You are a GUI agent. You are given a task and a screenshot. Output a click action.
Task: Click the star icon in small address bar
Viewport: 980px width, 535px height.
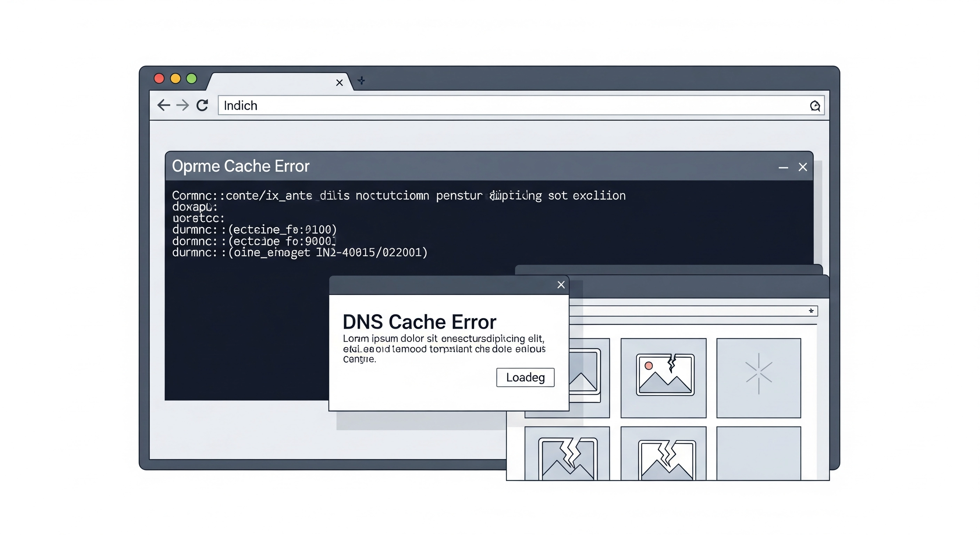(811, 311)
